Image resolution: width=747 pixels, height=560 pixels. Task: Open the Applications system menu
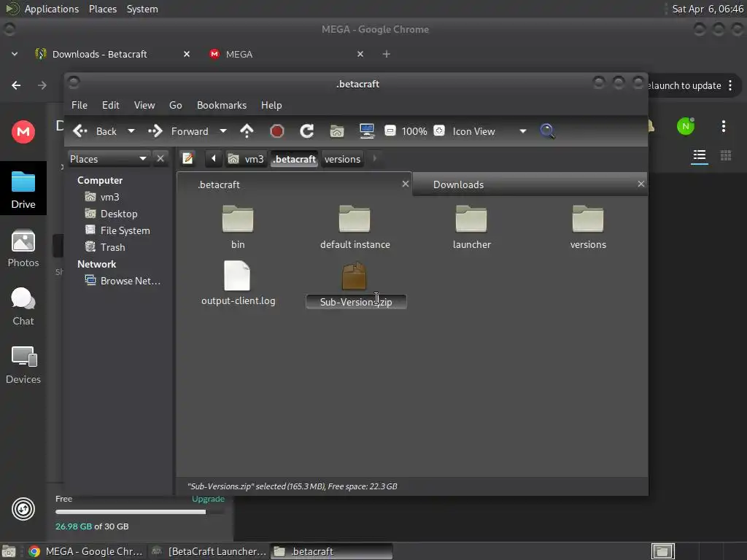(52, 9)
